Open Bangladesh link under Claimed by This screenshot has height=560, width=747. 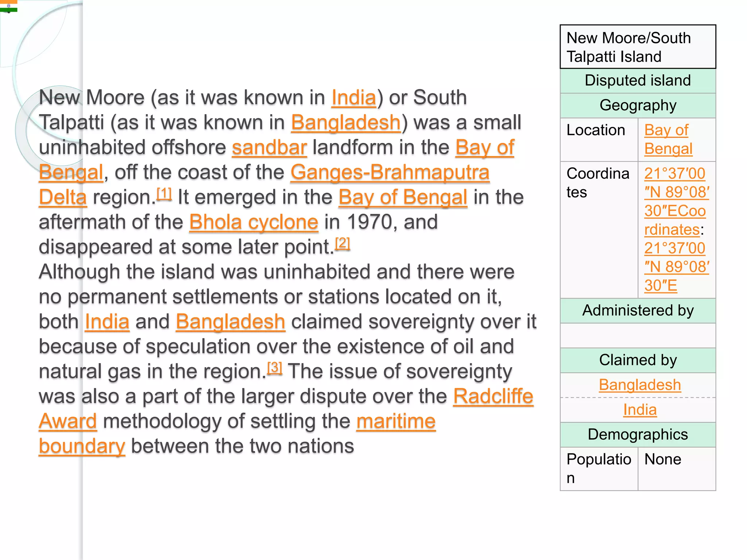tap(640, 385)
